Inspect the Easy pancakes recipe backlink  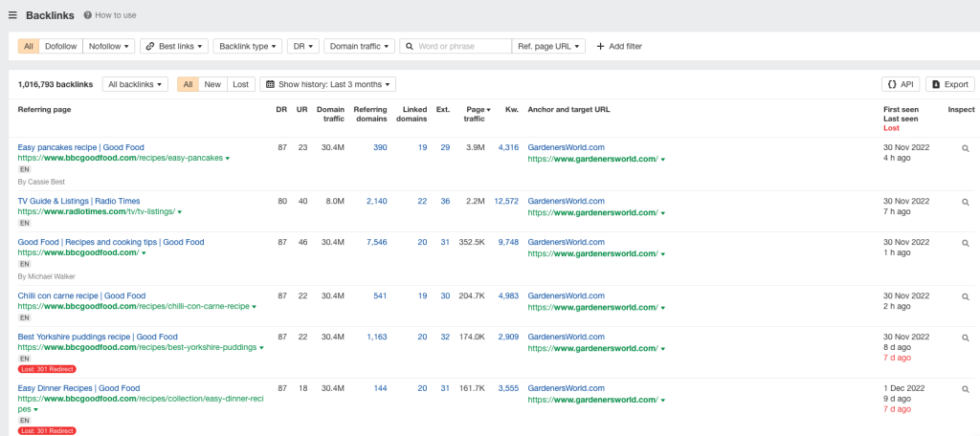[x=966, y=148]
